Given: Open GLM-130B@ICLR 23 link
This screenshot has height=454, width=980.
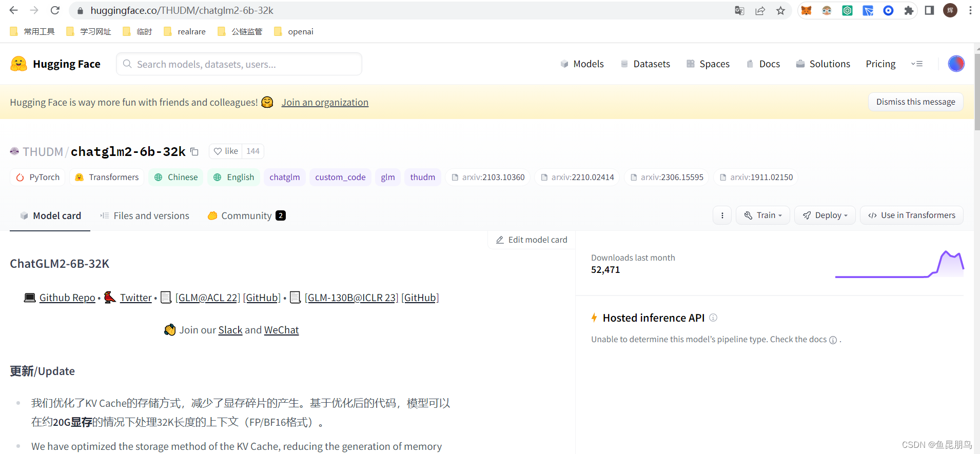Looking at the screenshot, I should click(351, 298).
